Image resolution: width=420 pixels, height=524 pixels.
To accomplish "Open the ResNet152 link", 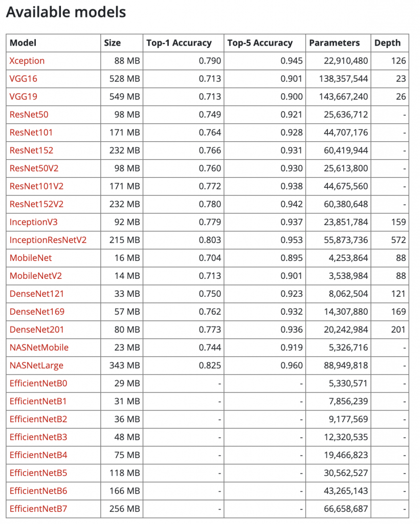I will (x=31, y=150).
